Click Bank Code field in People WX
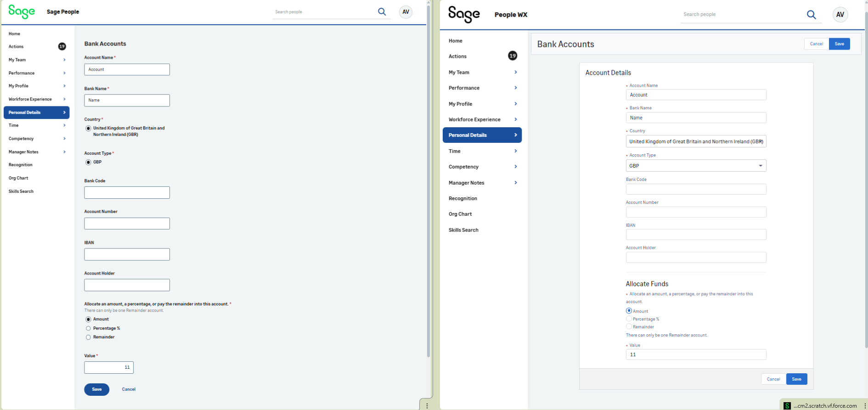Image resolution: width=868 pixels, height=410 pixels. 696,189
